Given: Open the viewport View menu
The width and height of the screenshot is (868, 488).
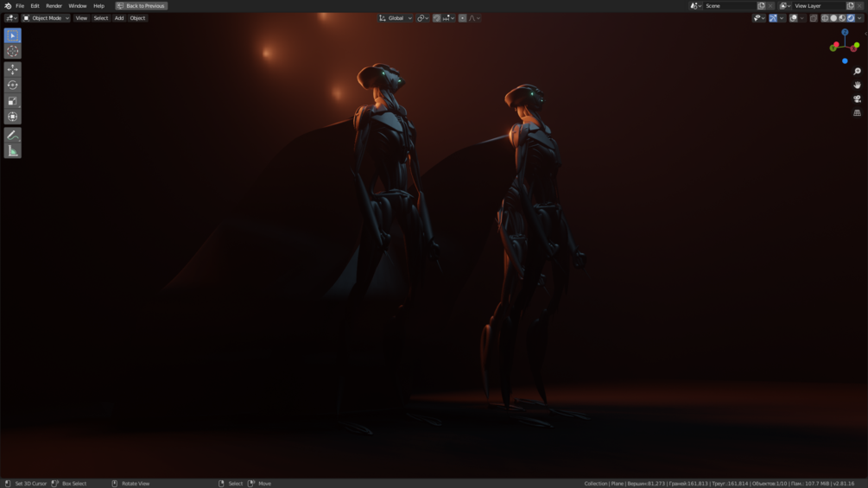Looking at the screenshot, I should pos(81,18).
